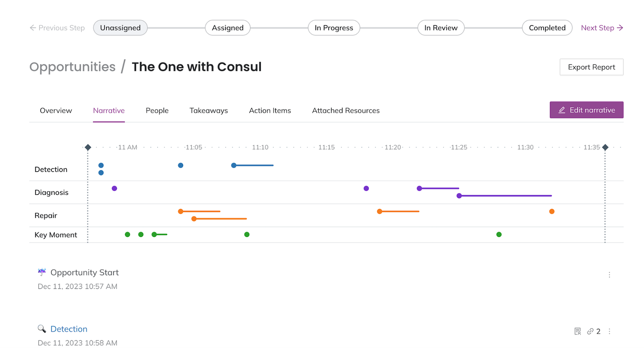Click the umbrella icon beside Opportunity Start
The width and height of the screenshot is (644, 348).
[42, 272]
